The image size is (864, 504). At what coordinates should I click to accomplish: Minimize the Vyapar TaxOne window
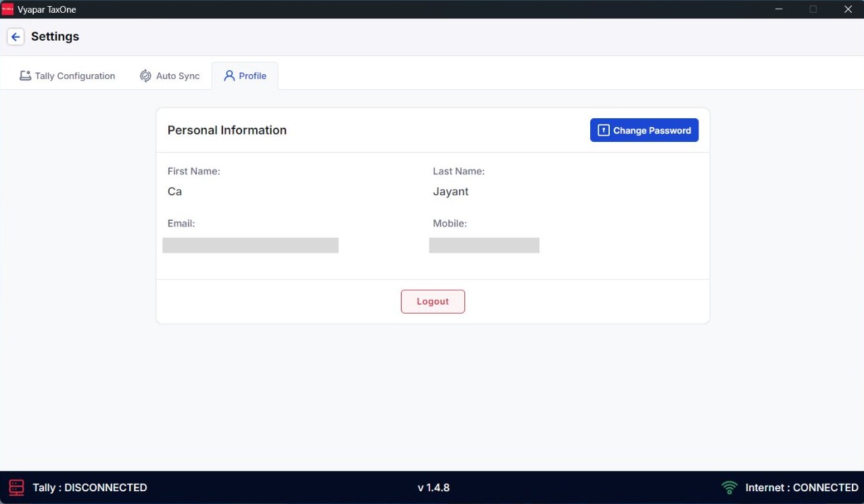[779, 9]
